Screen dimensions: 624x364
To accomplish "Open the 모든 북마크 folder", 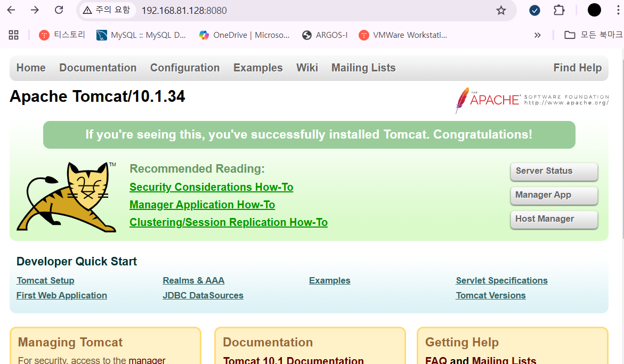I will click(x=593, y=35).
